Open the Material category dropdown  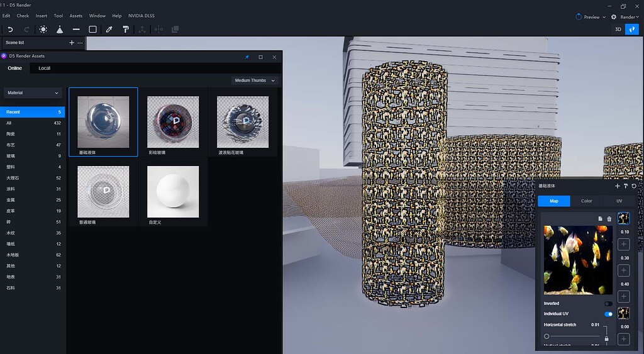click(x=33, y=93)
